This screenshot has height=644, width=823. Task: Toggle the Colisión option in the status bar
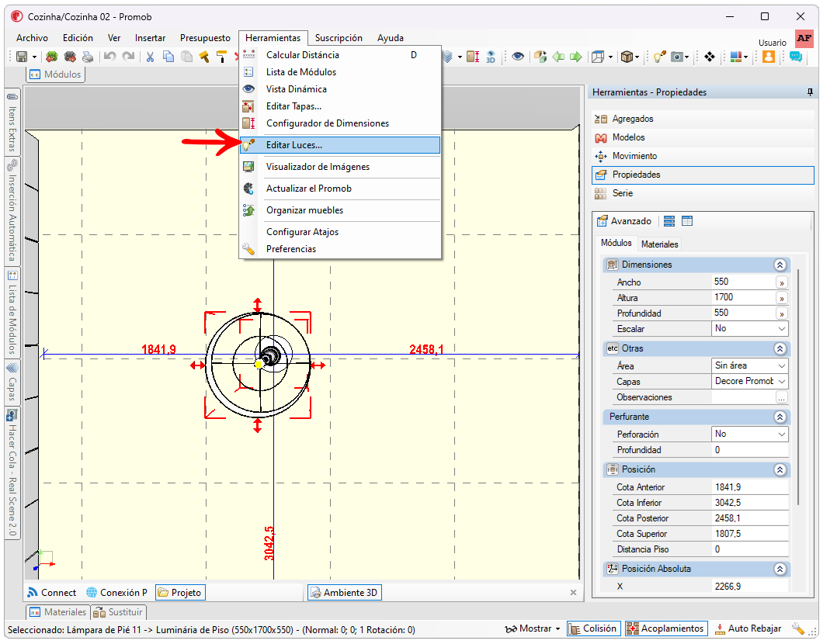point(594,628)
